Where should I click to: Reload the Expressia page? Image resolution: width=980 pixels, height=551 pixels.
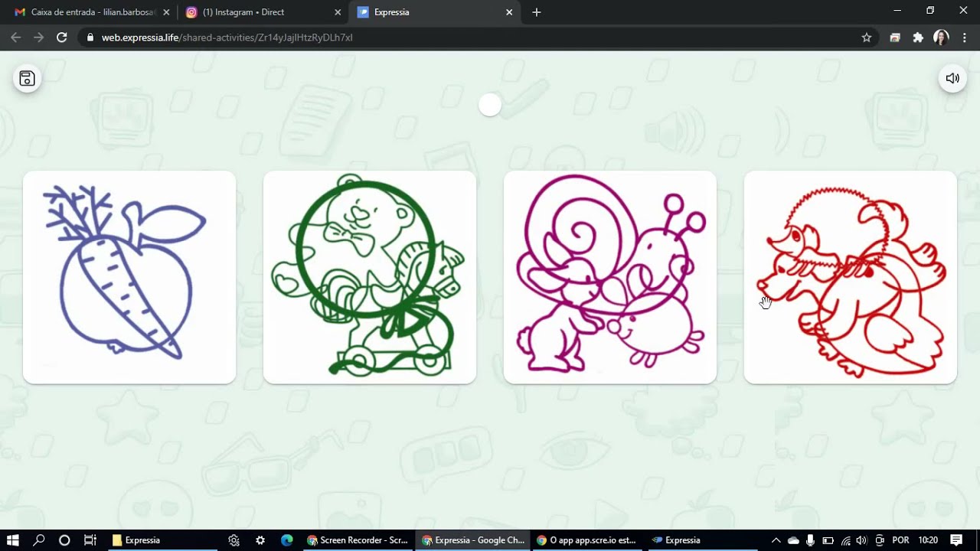(x=62, y=37)
